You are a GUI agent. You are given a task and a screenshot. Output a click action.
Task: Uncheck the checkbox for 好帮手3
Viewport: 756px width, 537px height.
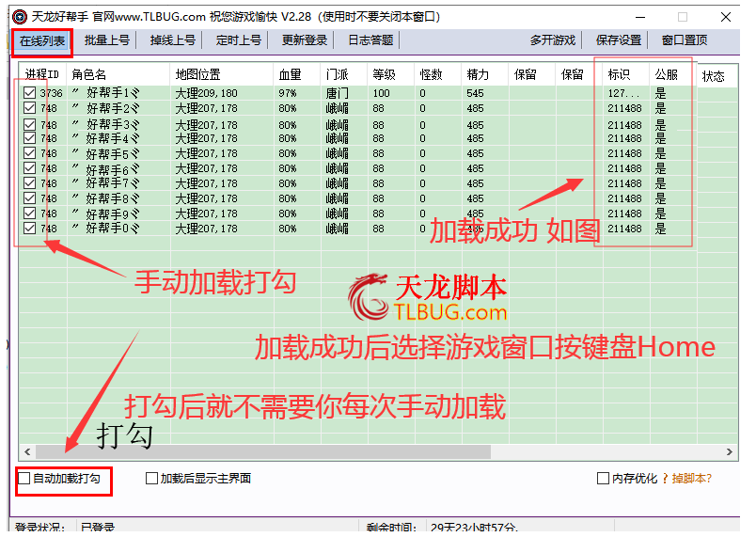tap(29, 124)
